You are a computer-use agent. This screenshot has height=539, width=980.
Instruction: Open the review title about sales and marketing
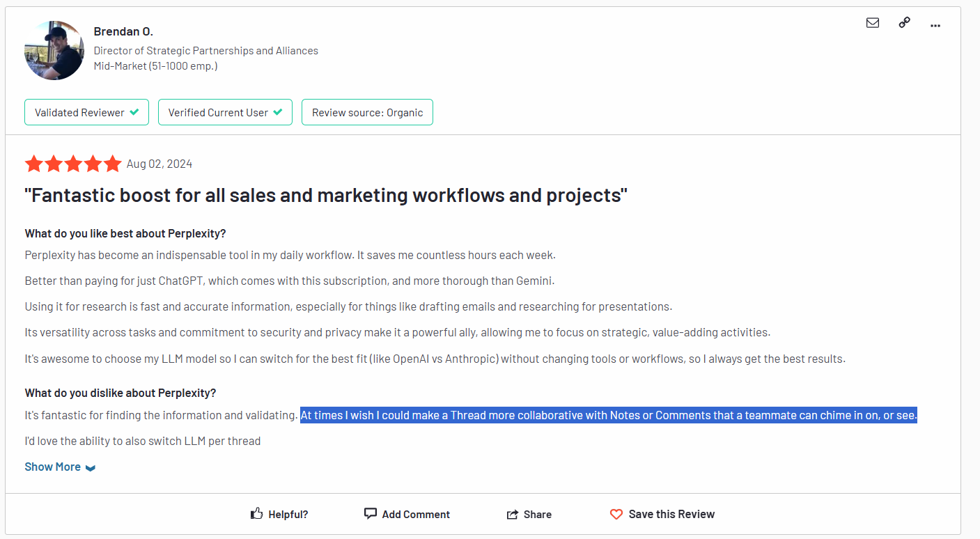[x=326, y=195]
